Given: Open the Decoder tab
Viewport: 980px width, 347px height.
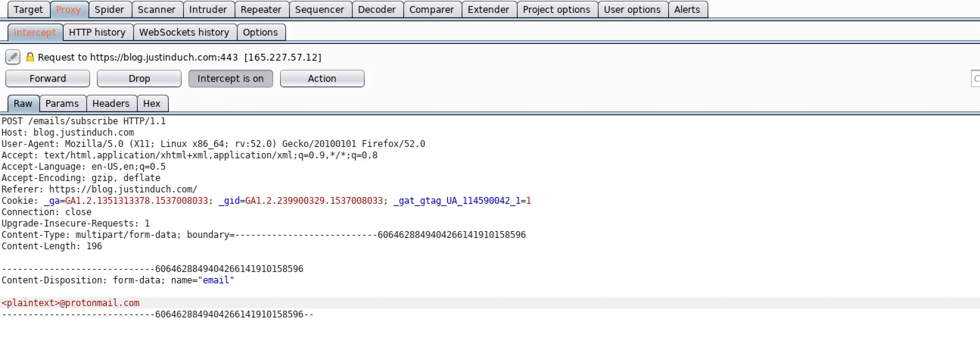Looking at the screenshot, I should tap(376, 9).
